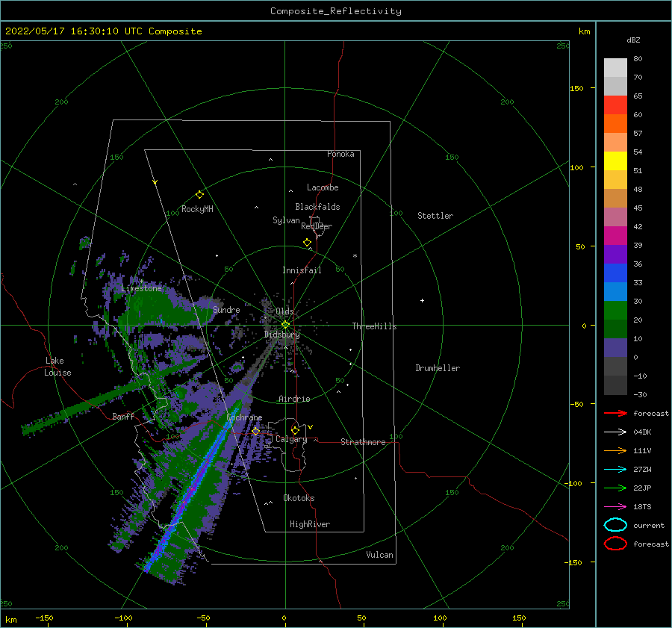Click the HighRiver town label
The width and height of the screenshot is (672, 628).
[x=310, y=524]
